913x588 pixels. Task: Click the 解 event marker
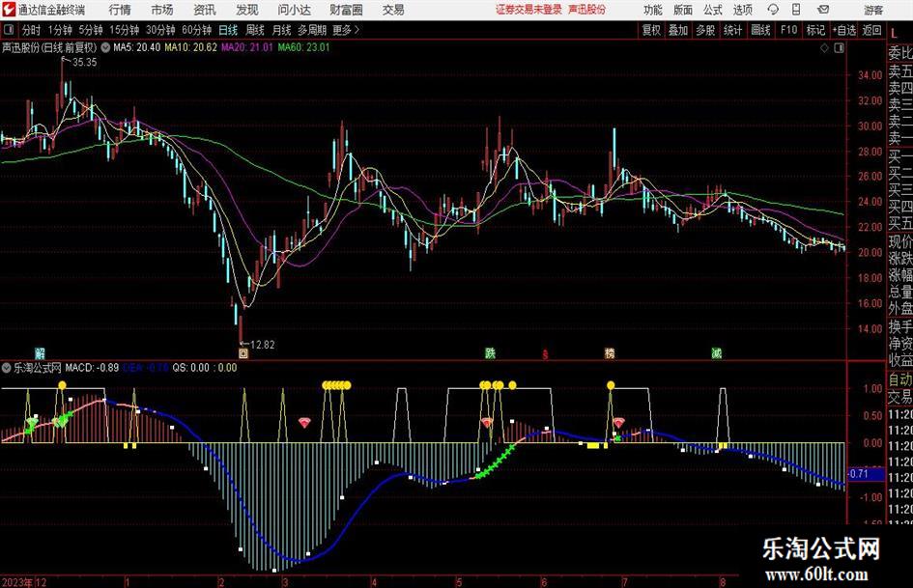coord(40,352)
